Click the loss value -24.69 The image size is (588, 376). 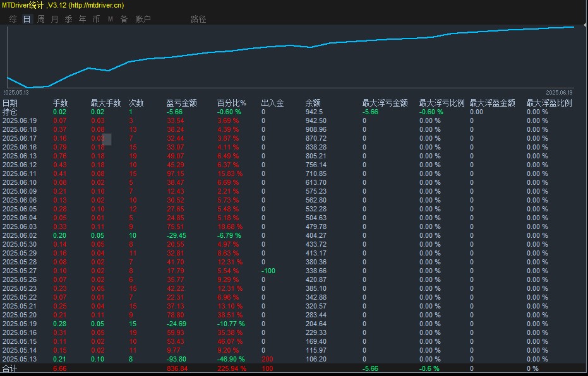coord(176,324)
